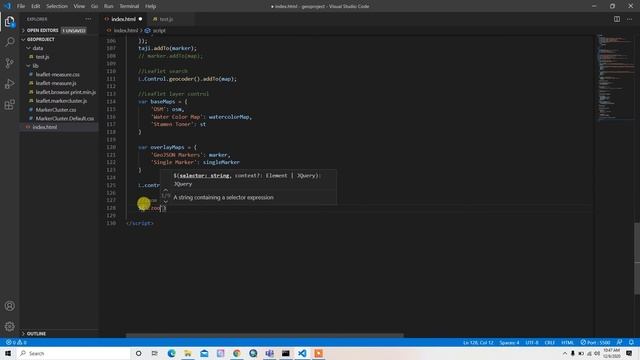Image resolution: width=640 pixels, height=360 pixels.
Task: Open the Manage gear icon
Action: click(x=9, y=326)
